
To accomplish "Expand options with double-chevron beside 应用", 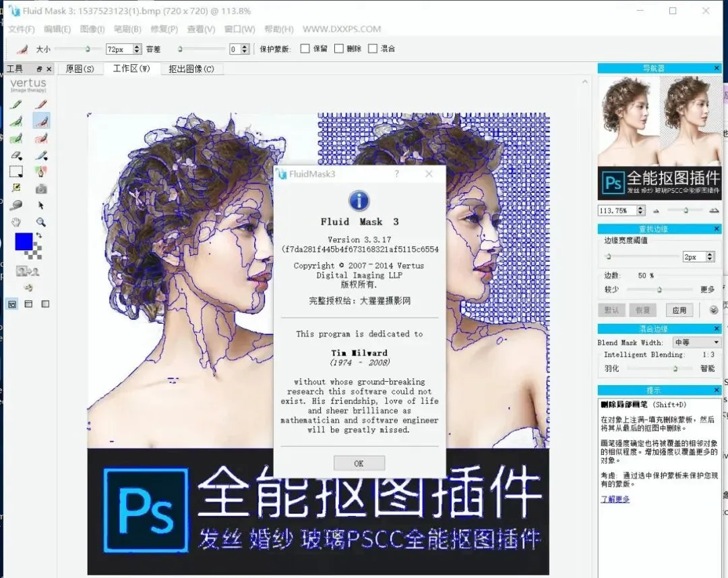I will click(x=714, y=310).
